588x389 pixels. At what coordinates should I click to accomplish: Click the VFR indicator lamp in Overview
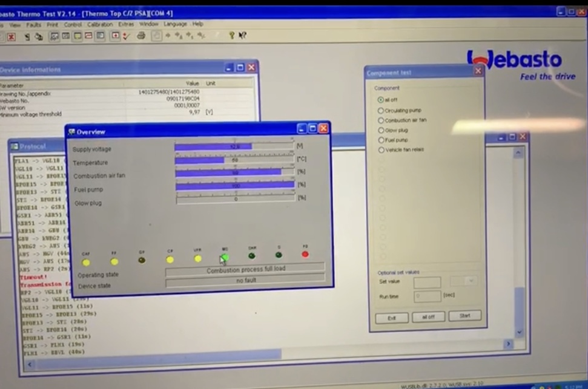tap(197, 258)
